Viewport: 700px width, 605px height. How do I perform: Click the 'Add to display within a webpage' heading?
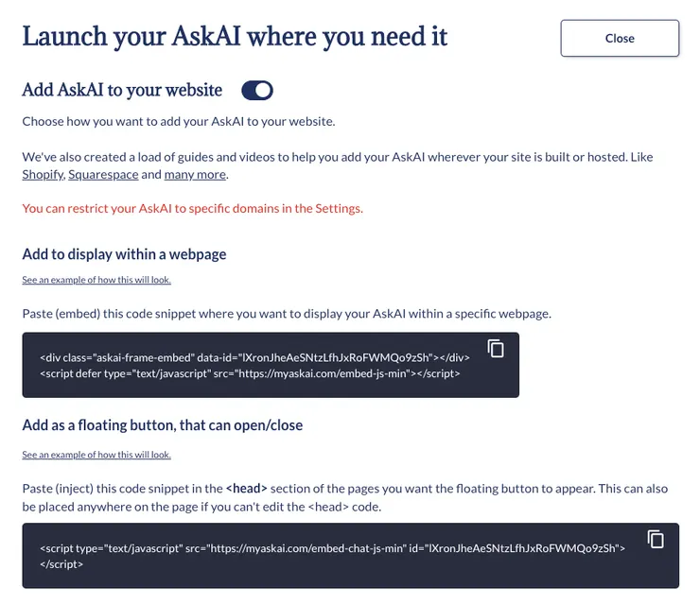point(124,254)
